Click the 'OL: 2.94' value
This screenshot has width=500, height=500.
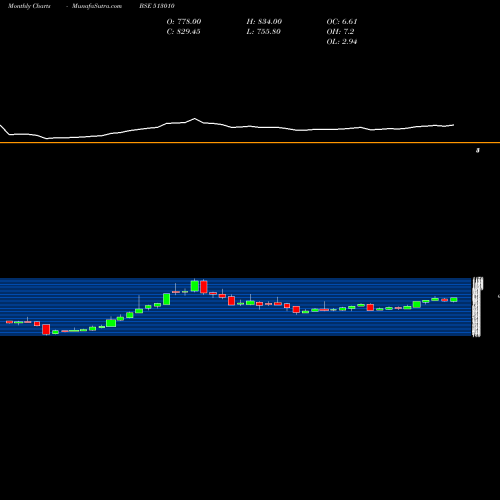click(x=342, y=41)
